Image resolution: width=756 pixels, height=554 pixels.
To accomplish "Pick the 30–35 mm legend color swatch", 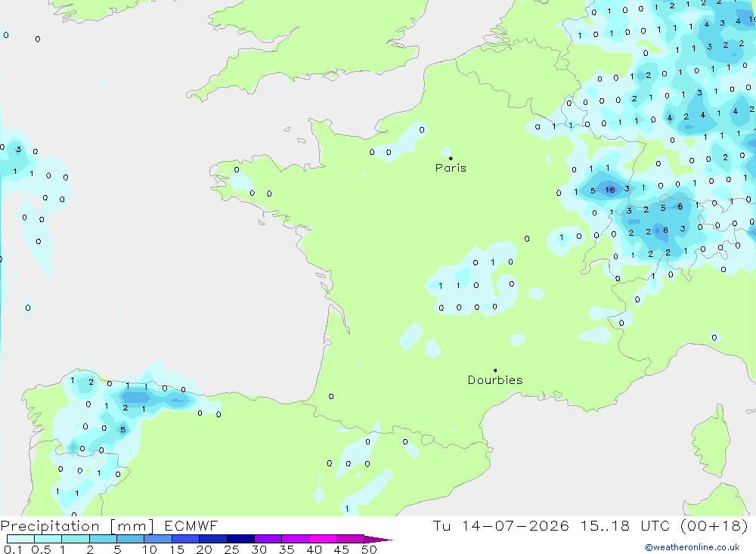I will 268,539.
